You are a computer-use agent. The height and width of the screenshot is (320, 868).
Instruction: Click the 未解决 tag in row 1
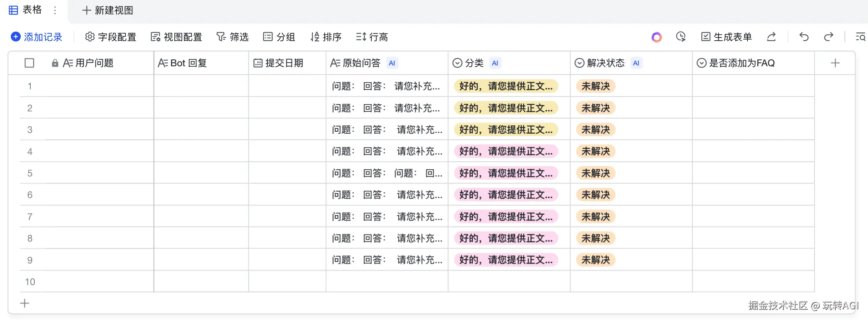[x=596, y=86]
